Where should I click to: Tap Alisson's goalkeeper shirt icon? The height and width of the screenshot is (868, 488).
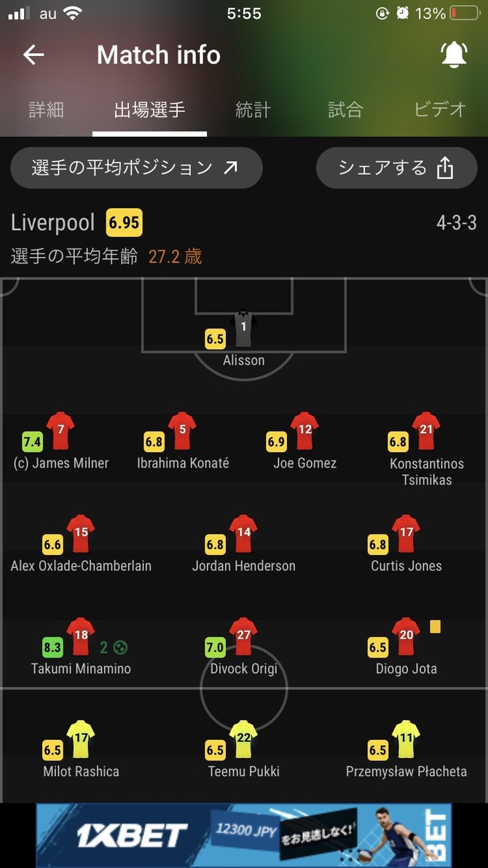click(243, 328)
